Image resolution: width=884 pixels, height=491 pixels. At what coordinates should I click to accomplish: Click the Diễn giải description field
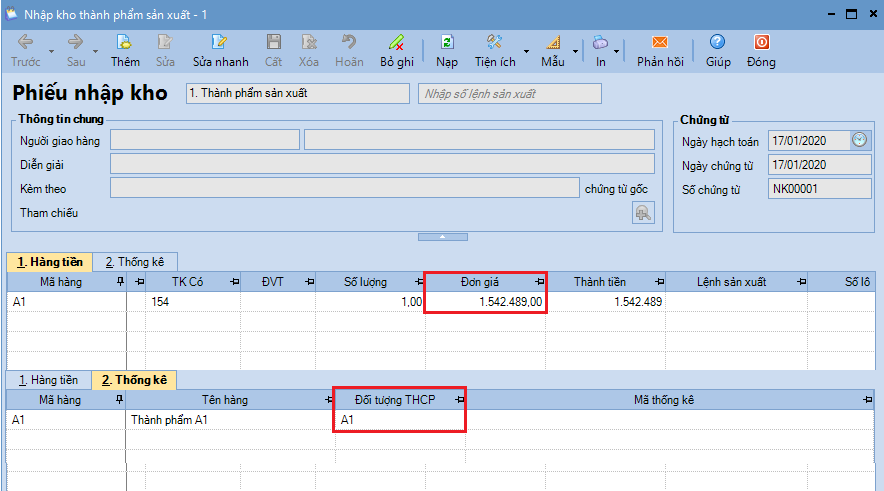tap(381, 164)
